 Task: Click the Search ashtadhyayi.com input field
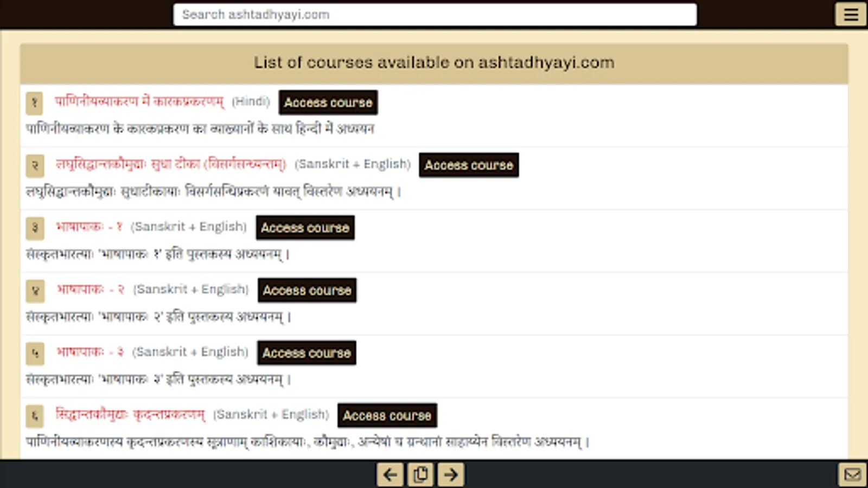[x=434, y=15]
